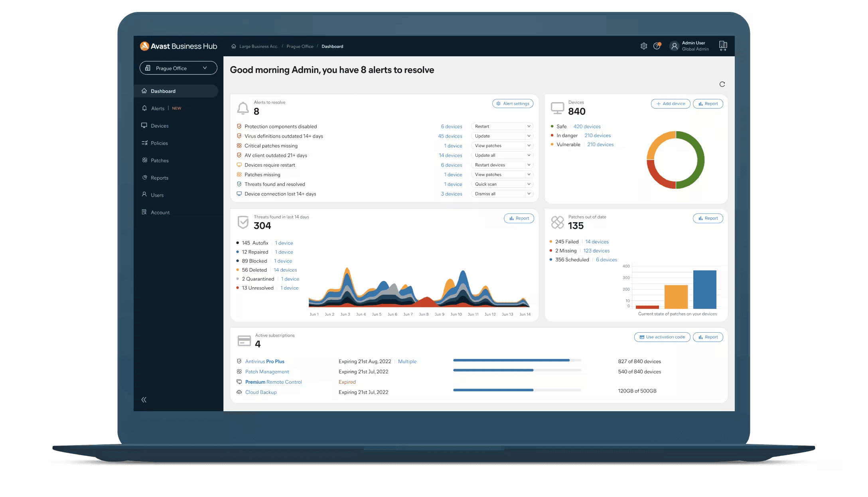868x497 pixels.
Task: Open the 14 devices link for 56 Deleted
Action: (285, 270)
